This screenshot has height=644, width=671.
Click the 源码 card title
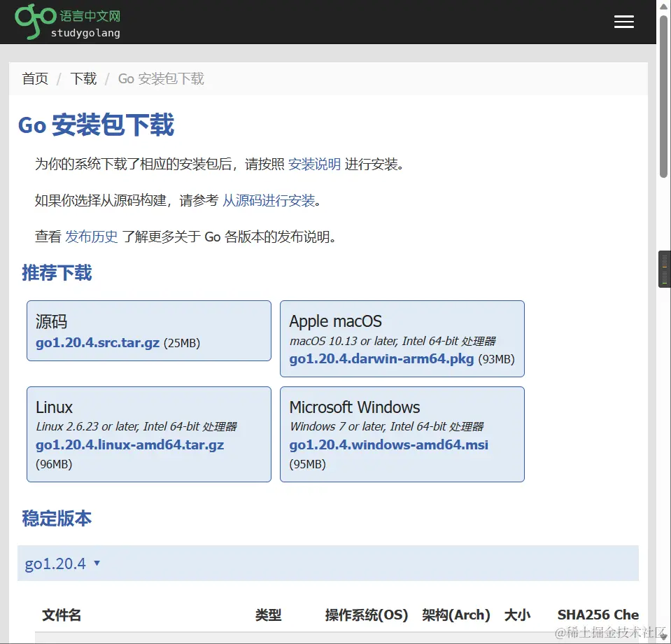coord(51,321)
